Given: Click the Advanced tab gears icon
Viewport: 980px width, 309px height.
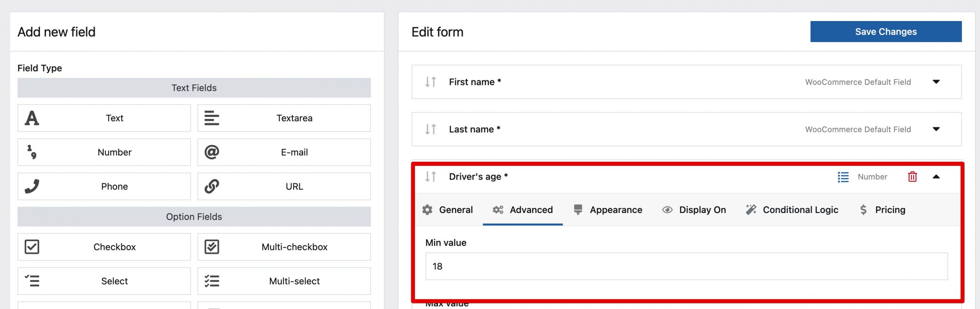Looking at the screenshot, I should [498, 210].
